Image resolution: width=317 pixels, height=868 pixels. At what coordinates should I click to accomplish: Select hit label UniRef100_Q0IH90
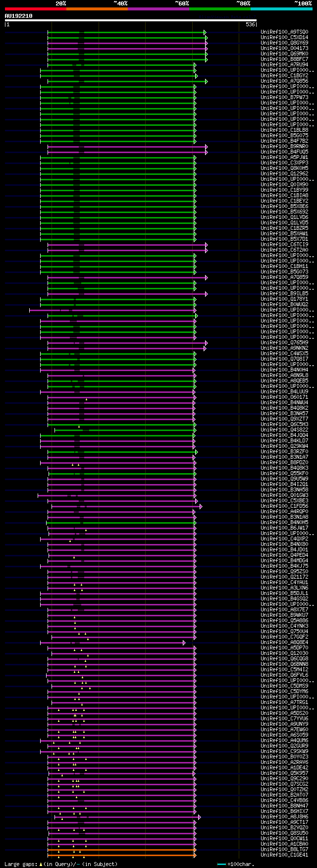[x=284, y=185]
